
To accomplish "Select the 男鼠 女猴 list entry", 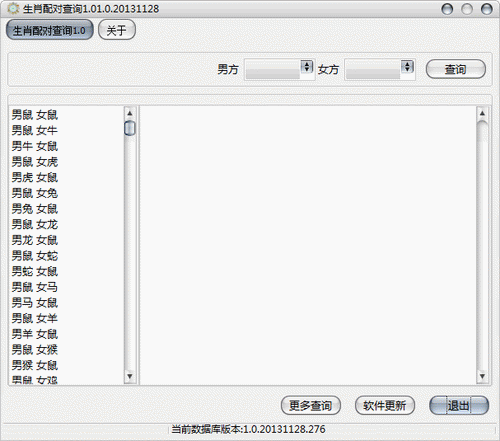I will 35,350.
